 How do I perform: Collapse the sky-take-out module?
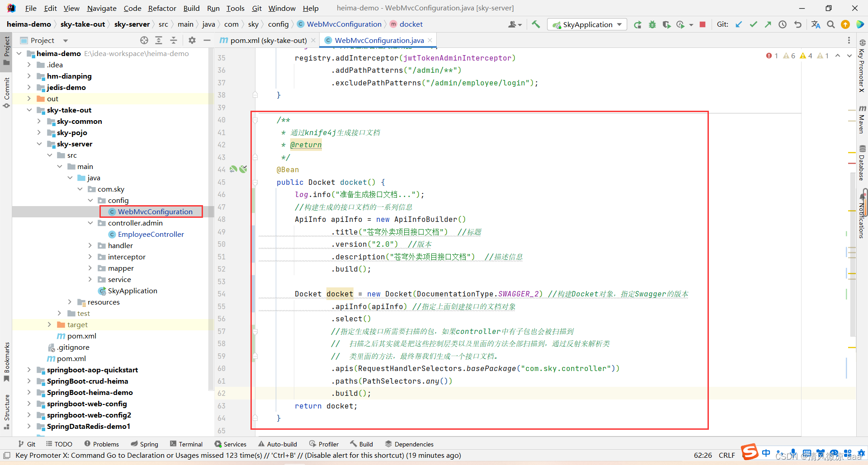pos(29,110)
